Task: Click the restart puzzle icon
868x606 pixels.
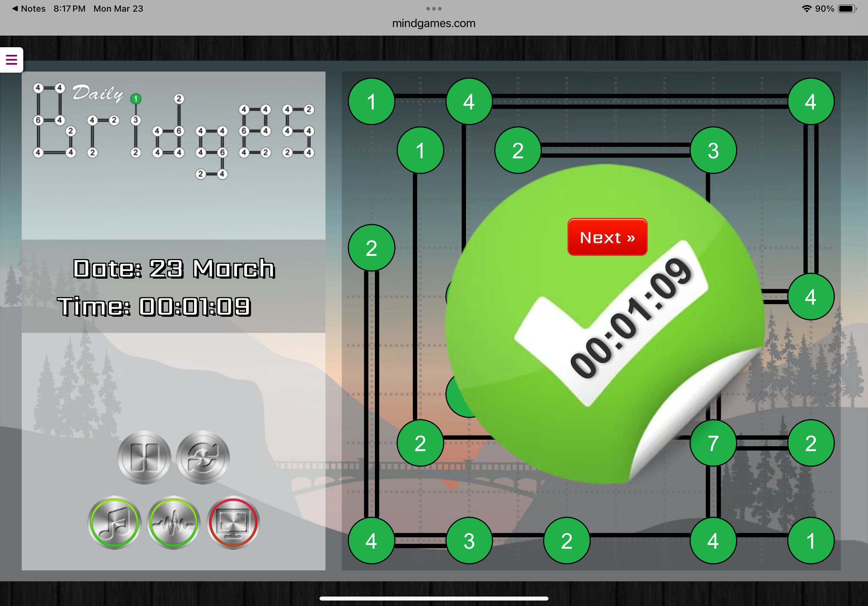Action: [x=203, y=457]
